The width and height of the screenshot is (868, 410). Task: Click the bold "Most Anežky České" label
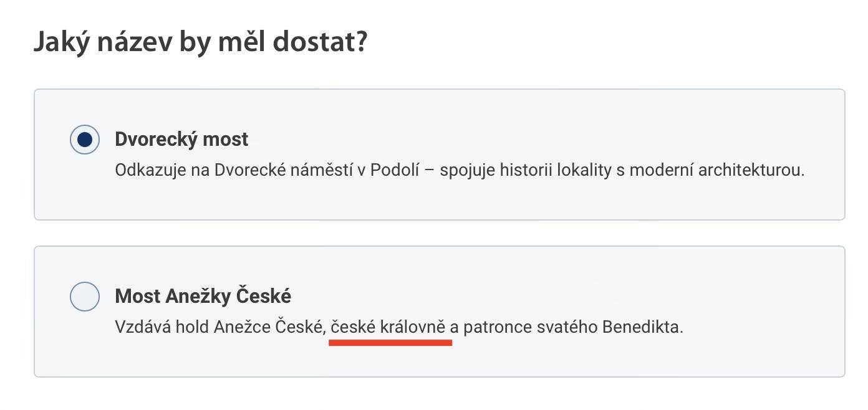click(203, 296)
